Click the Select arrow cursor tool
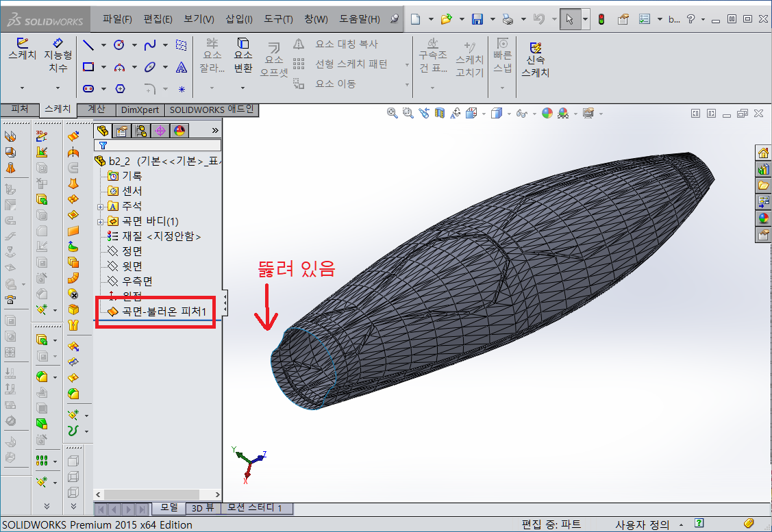The width and height of the screenshot is (772, 532). pyautogui.click(x=570, y=19)
